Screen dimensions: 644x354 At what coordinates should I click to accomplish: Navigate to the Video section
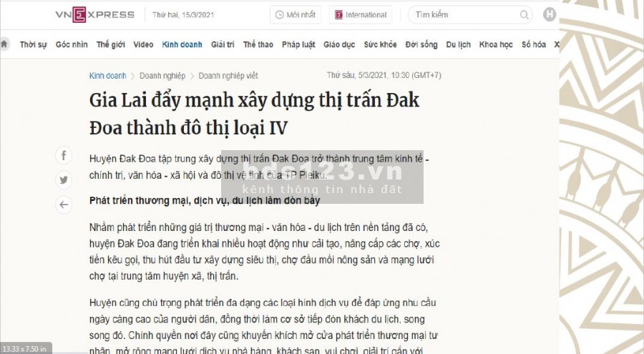tap(143, 44)
